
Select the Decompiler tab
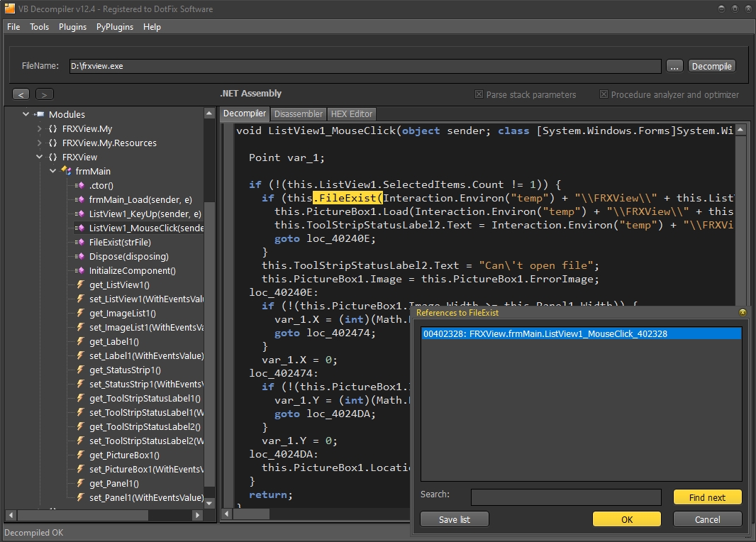245,114
